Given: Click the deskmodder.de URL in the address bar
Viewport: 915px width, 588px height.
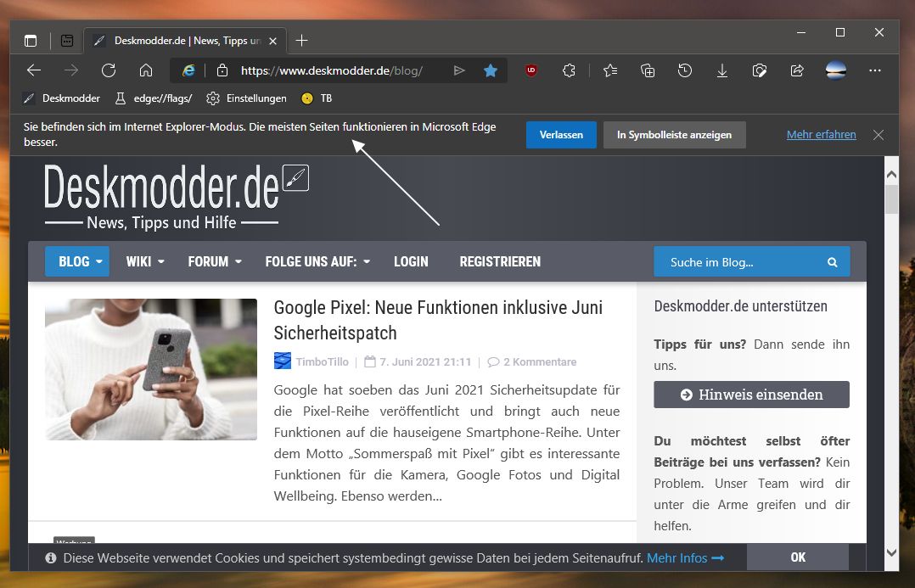Looking at the screenshot, I should 331,70.
